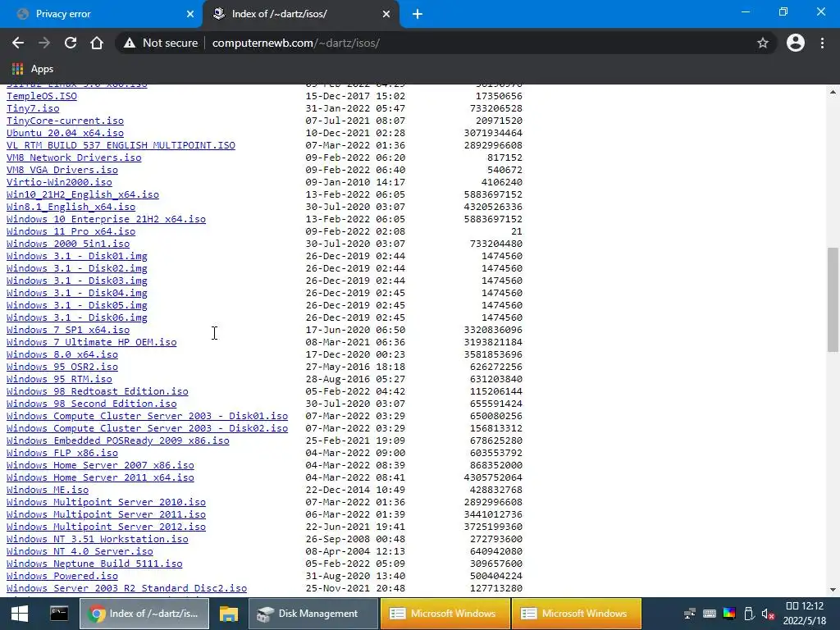Click the Windows_11_Pro_x64.iso link
This screenshot has height=630, width=840.
click(x=71, y=231)
